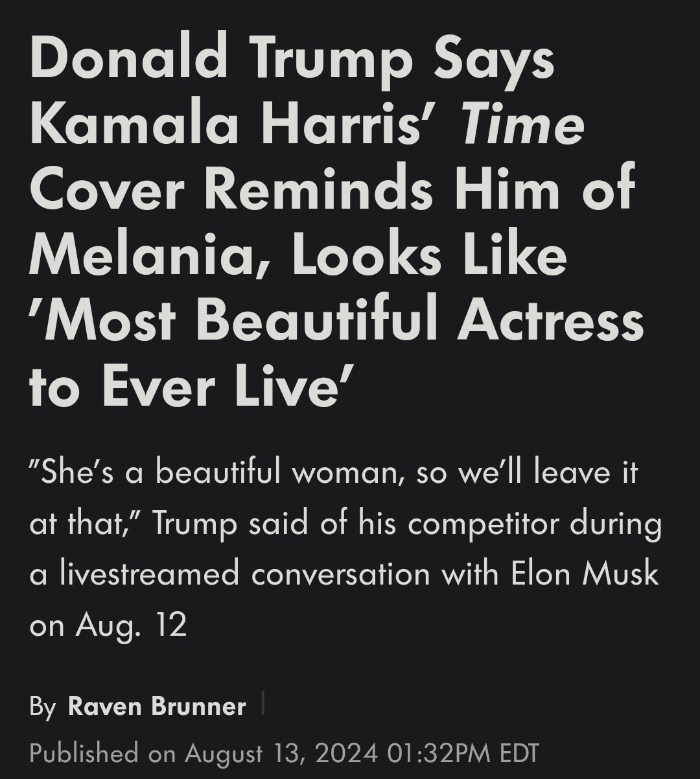This screenshot has width=700, height=779.
Task: Click 'on Aug. 12' in the subheading
Action: [108, 625]
